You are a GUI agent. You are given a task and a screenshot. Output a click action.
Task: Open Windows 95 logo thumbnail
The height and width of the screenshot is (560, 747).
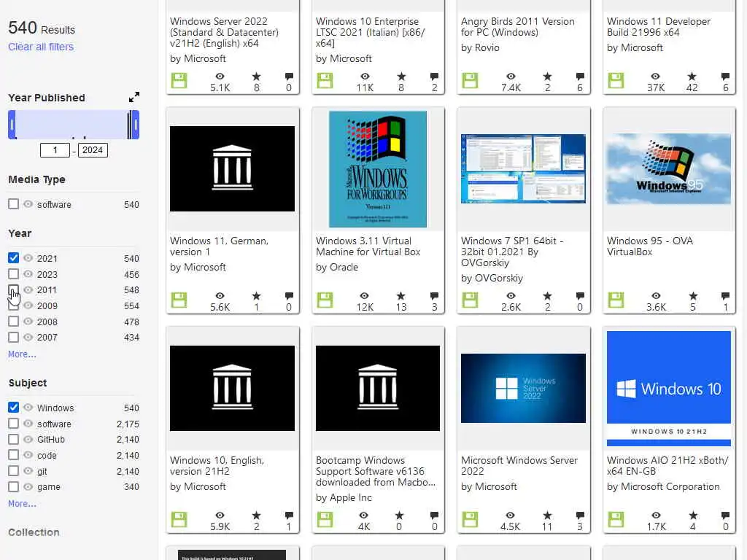click(x=669, y=169)
